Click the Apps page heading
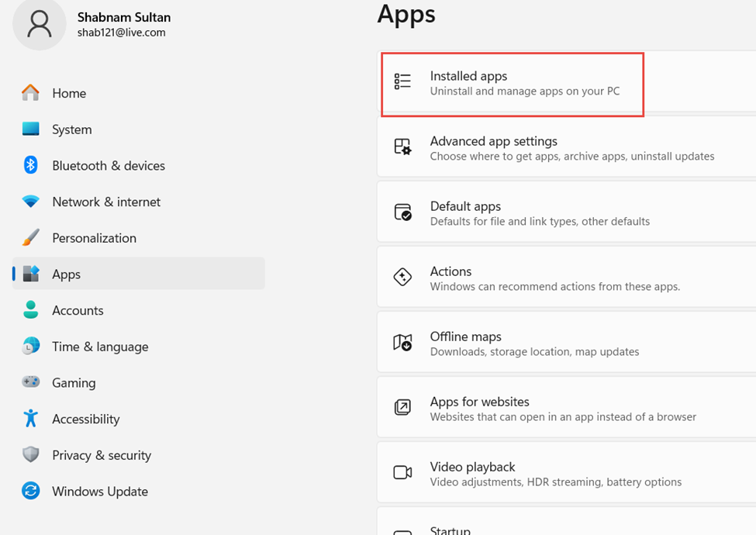 coord(406,15)
